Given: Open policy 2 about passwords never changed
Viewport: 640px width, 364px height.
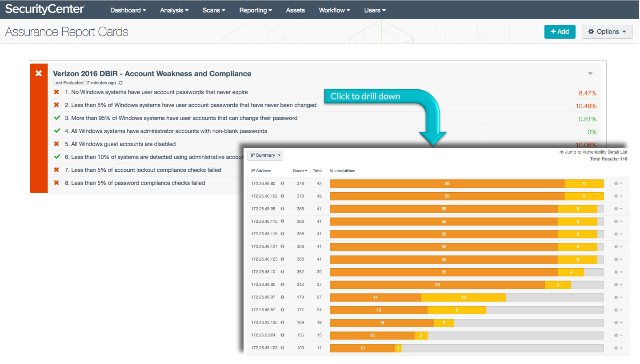Looking at the screenshot, I should [x=191, y=105].
